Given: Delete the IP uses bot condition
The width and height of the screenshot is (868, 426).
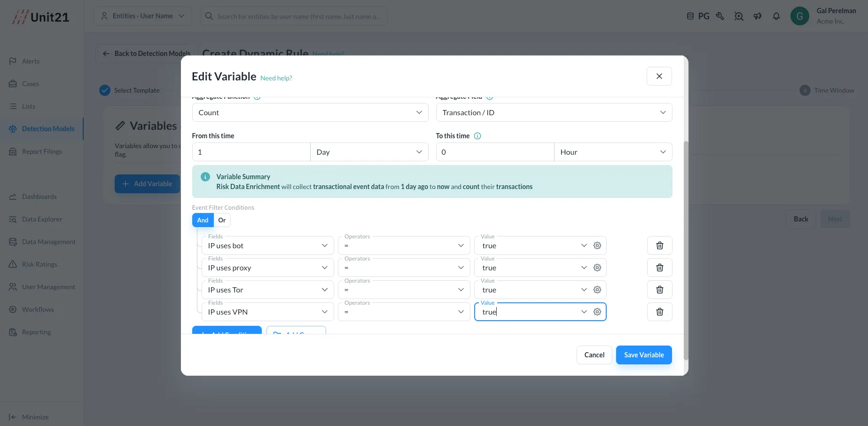Looking at the screenshot, I should [x=659, y=245].
